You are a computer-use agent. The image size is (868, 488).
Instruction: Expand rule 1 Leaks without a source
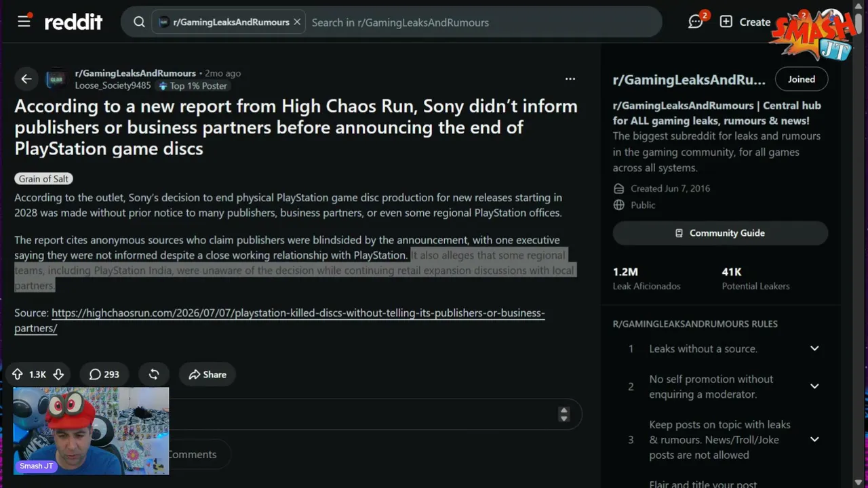(814, 348)
